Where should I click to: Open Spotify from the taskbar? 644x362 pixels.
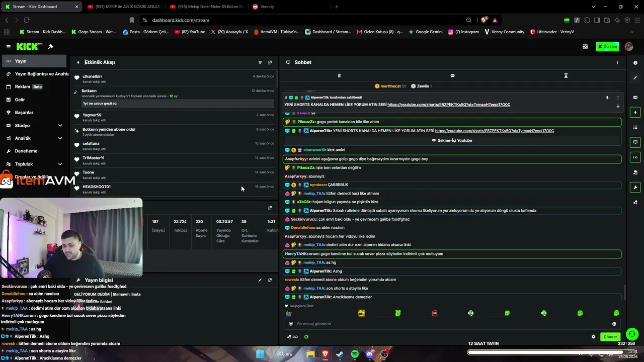tap(355, 354)
